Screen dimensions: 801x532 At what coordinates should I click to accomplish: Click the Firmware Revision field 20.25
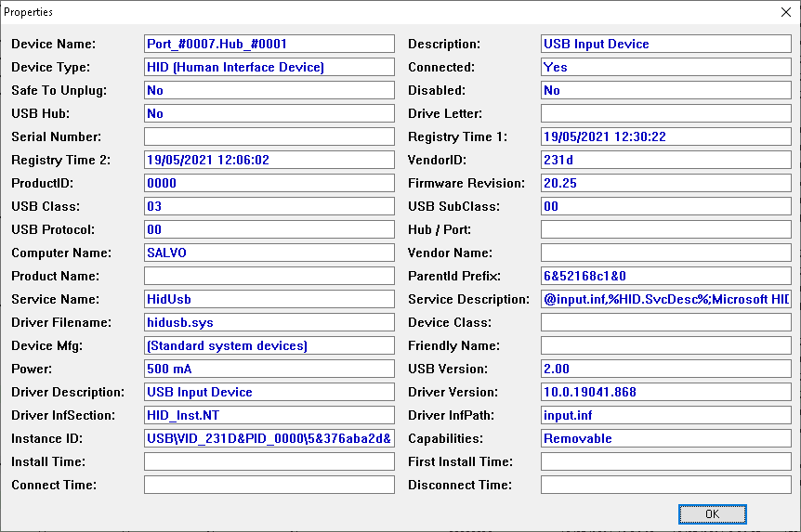pyautogui.click(x=666, y=183)
